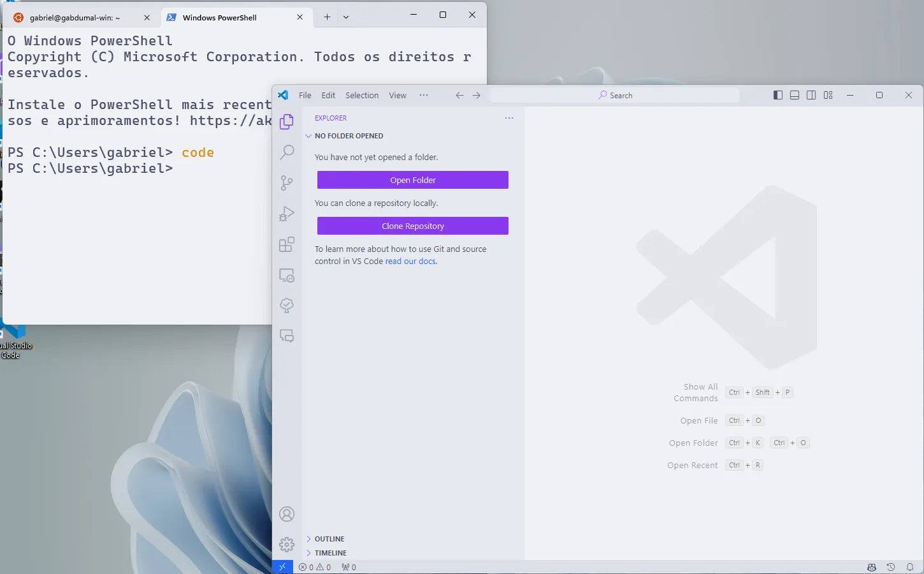Viewport: 924px width, 574px height.
Task: Go forward with the right arrow in the title bar
Action: click(x=476, y=95)
